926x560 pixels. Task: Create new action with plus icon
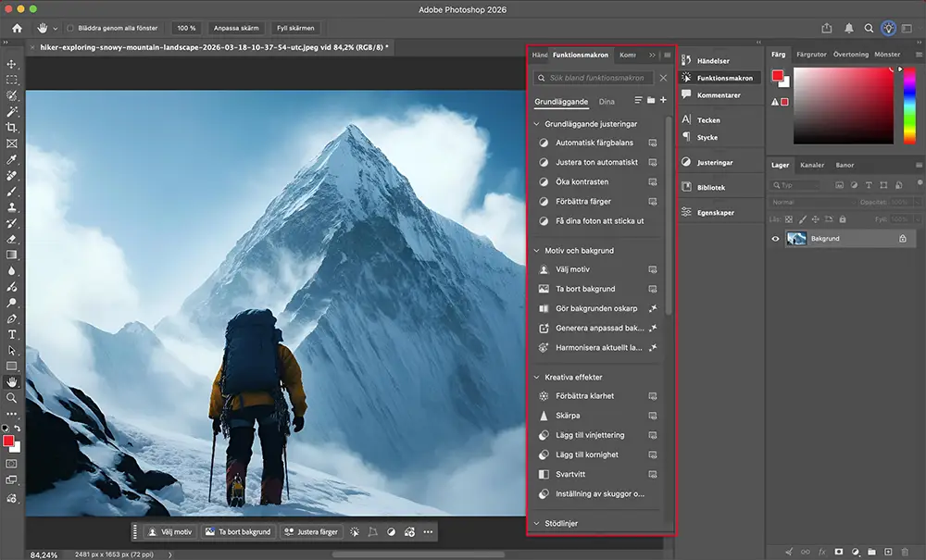point(663,100)
